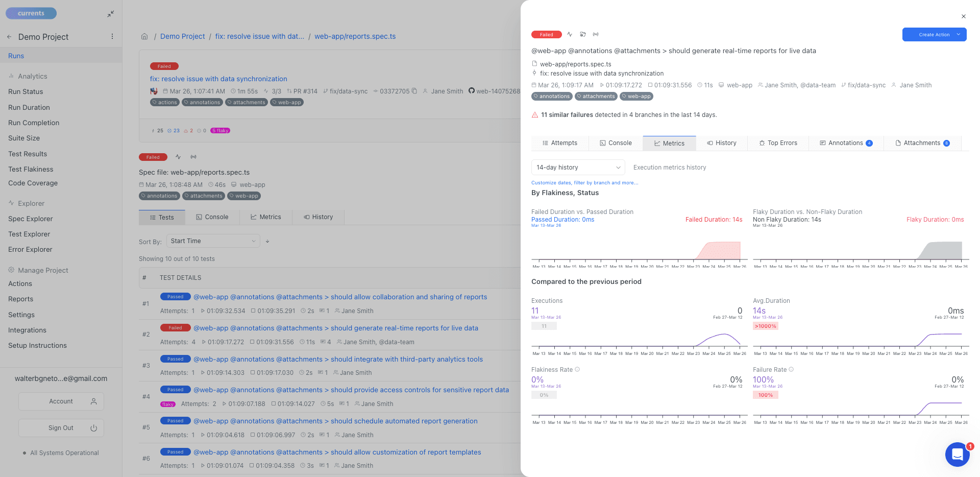Click the attachments tag in the panel
The width and height of the screenshot is (980, 477).
click(596, 96)
